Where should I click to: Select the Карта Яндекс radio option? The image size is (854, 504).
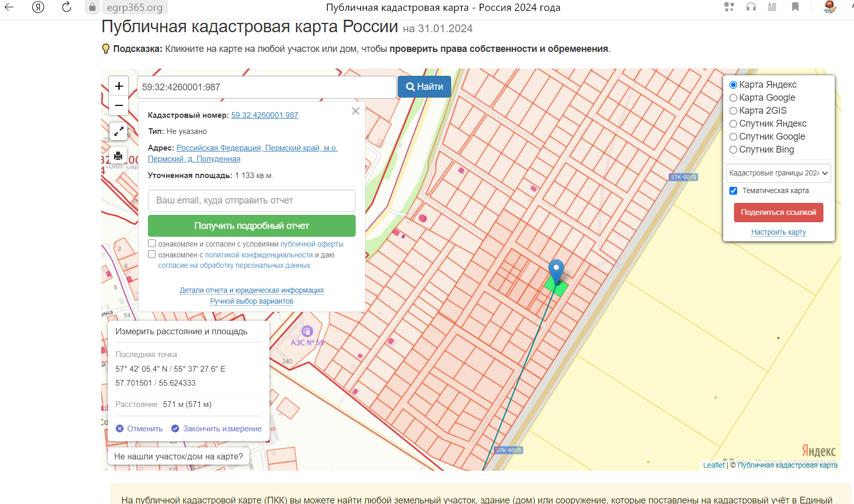(x=734, y=85)
